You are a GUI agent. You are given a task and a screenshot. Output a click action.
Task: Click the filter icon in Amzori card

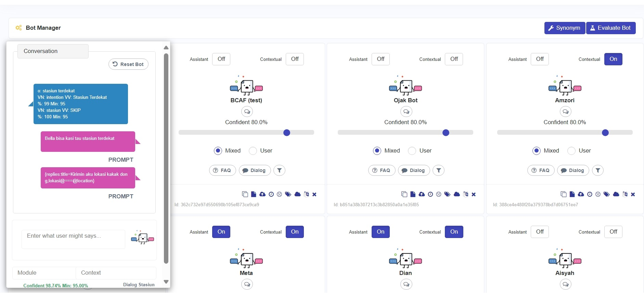point(597,170)
